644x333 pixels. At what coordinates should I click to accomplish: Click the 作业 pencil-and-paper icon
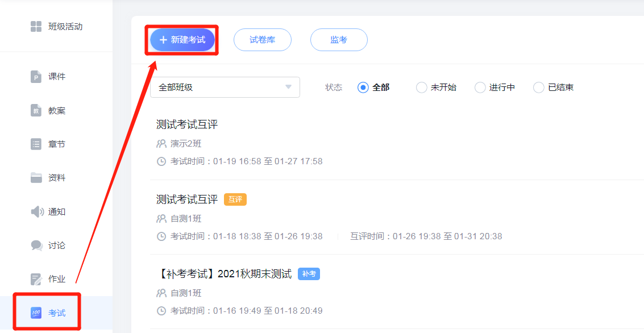[x=36, y=279]
